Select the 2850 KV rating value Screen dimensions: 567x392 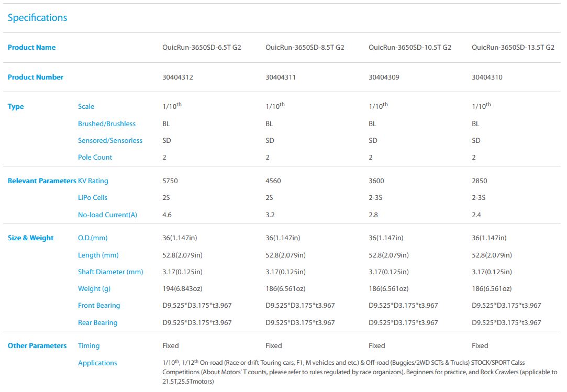click(479, 181)
